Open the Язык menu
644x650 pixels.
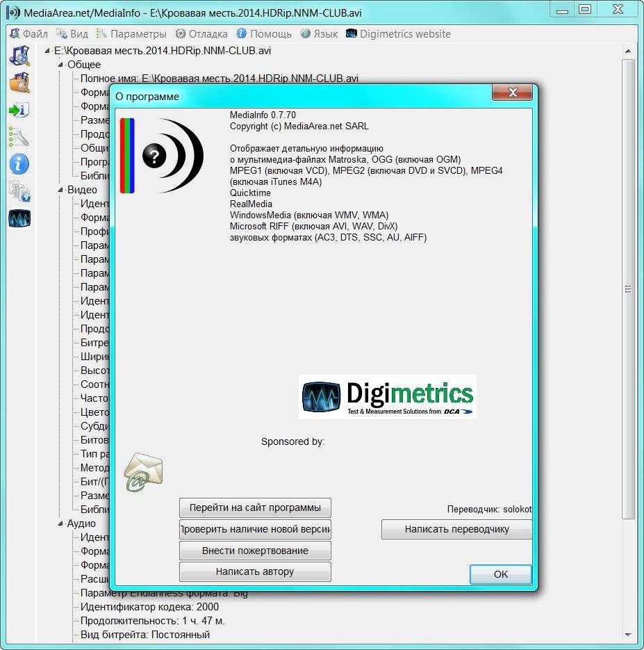(319, 34)
